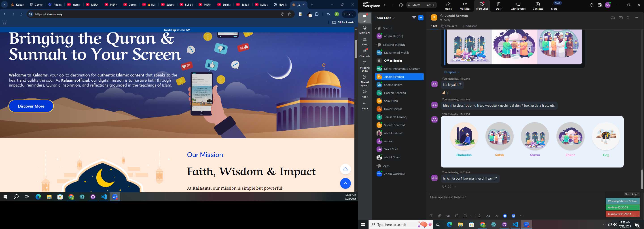644x229 pixels.
Task: Open Zoom notifications bell
Action: click(591, 5)
